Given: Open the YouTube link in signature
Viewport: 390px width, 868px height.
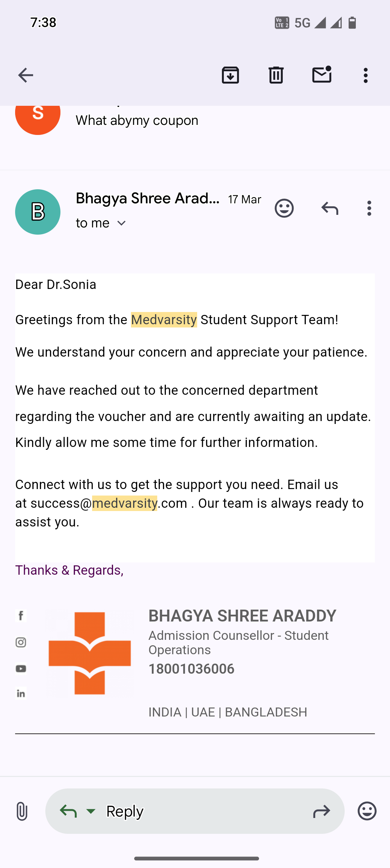Looking at the screenshot, I should pos(21,669).
